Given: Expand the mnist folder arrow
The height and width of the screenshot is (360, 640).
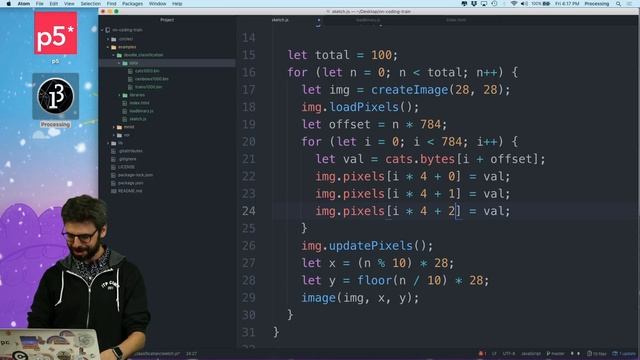Looking at the screenshot, I should tap(114, 127).
